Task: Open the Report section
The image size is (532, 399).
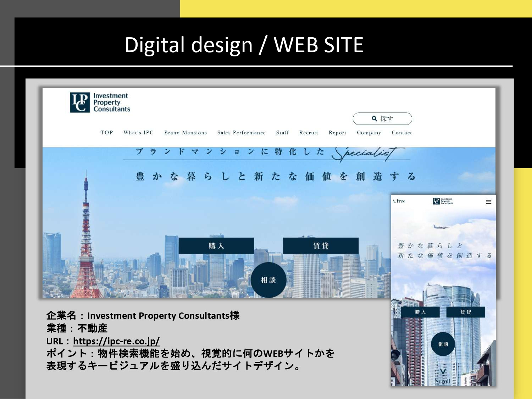Action: [337, 132]
